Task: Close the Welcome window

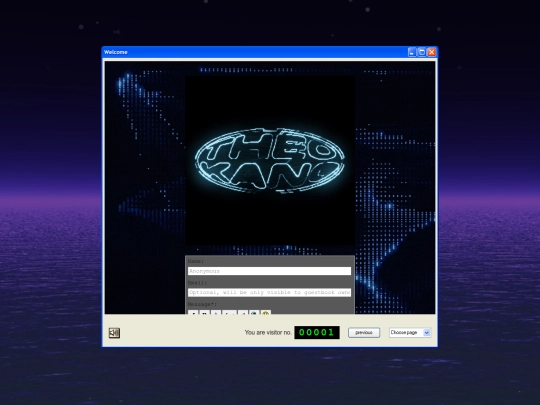Action: (432, 52)
